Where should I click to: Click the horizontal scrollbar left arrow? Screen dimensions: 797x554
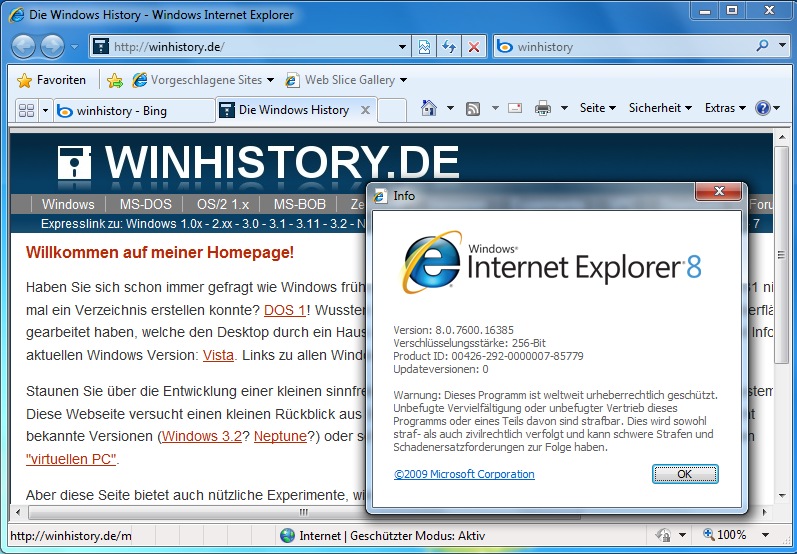coord(18,512)
